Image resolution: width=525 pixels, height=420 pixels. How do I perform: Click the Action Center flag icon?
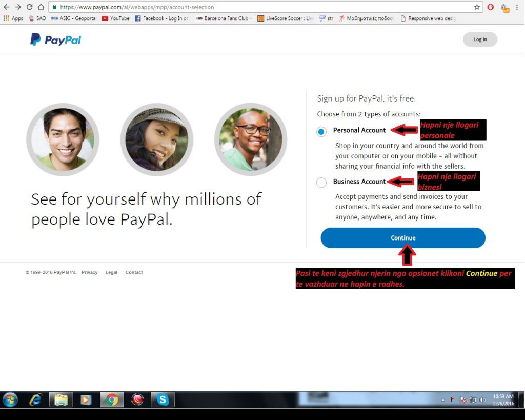(x=452, y=399)
